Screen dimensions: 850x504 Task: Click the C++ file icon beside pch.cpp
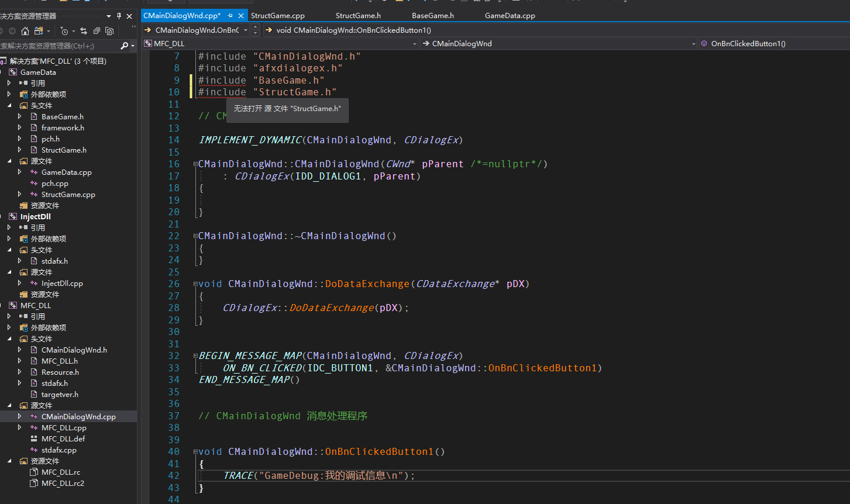tap(34, 184)
